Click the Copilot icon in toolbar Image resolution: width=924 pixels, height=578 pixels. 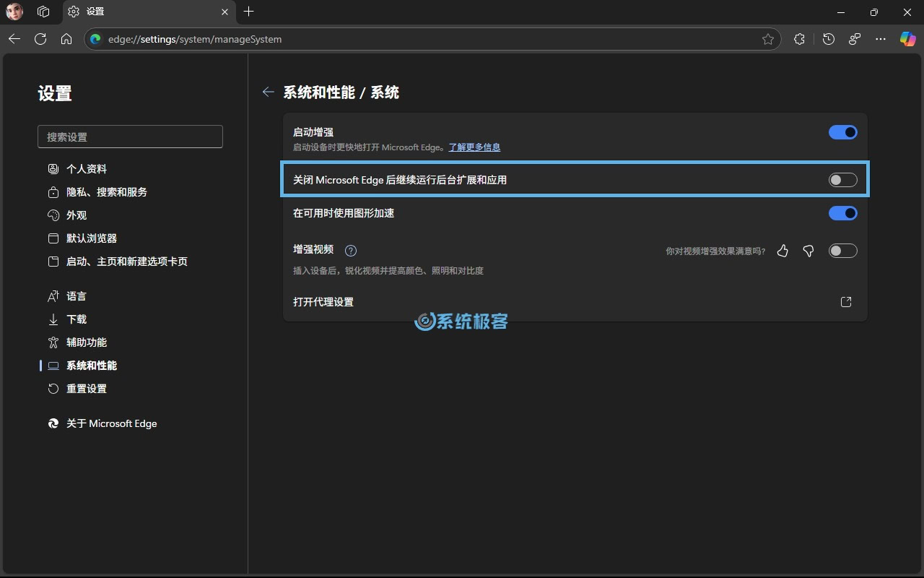(907, 39)
